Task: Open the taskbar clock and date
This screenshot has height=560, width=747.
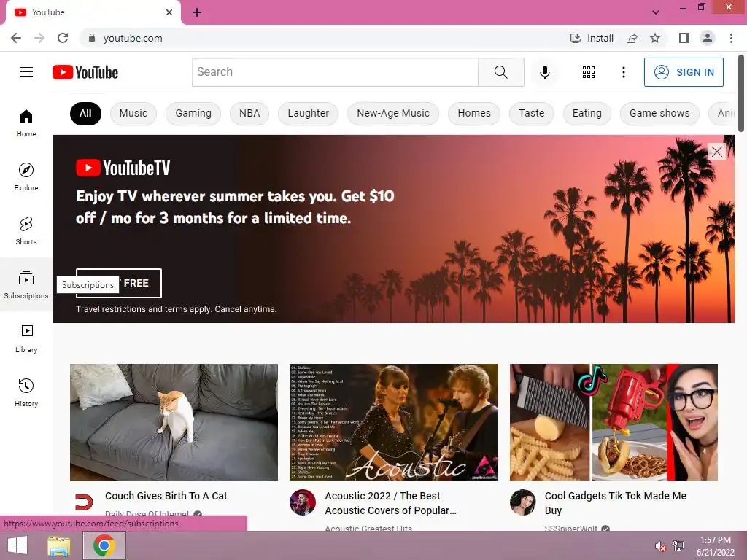Action: 716,546
